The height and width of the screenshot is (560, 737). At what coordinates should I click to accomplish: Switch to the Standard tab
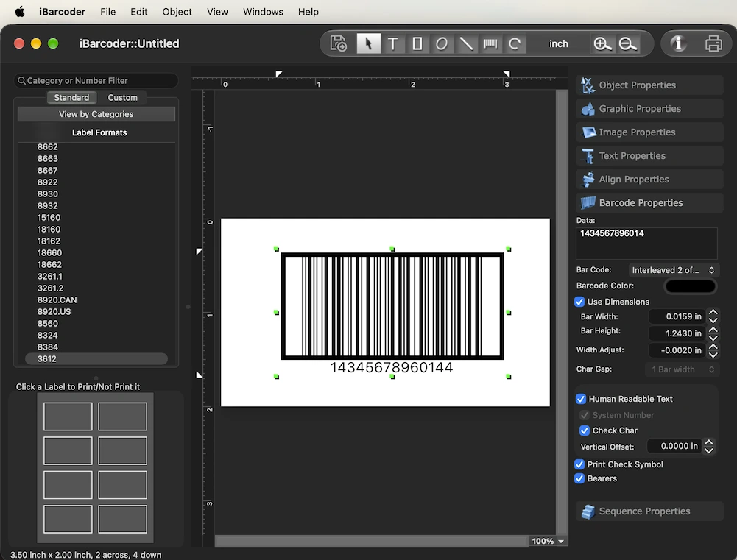click(71, 97)
